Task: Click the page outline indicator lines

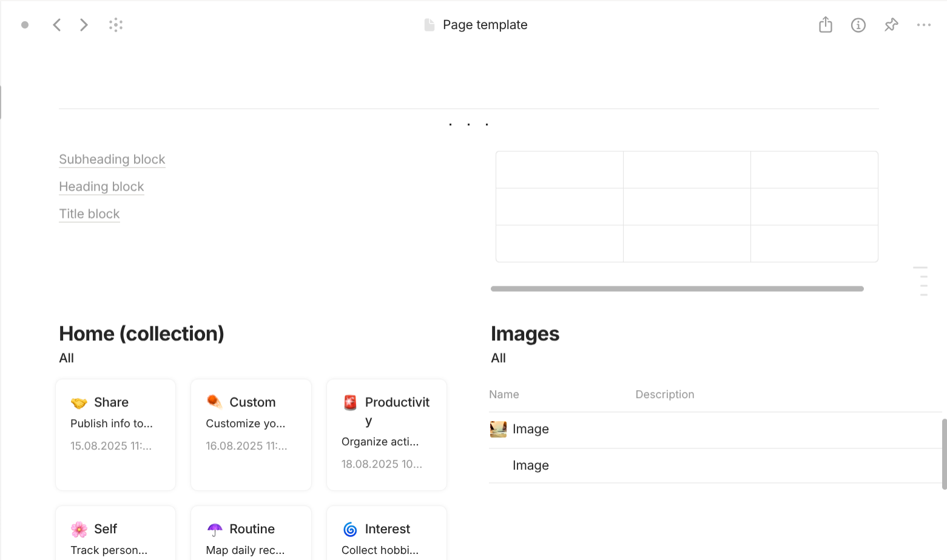Action: [921, 281]
